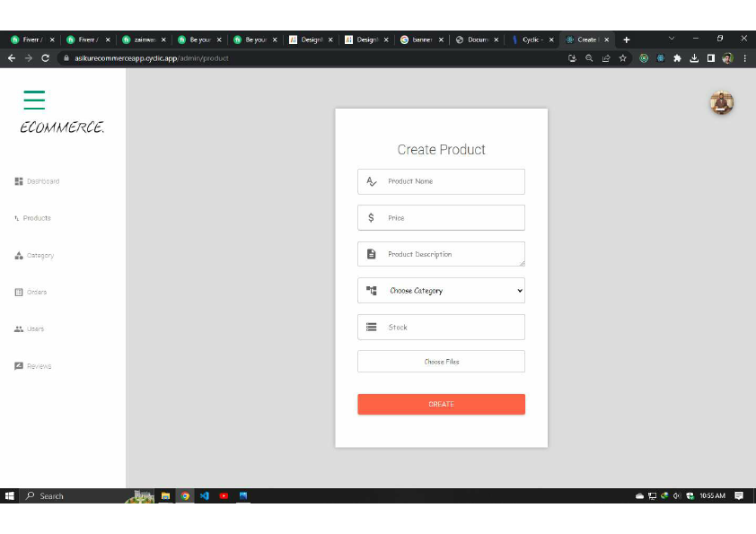Viewport: 756px width, 534px height.
Task: Click the Users people icon
Action: (x=19, y=328)
